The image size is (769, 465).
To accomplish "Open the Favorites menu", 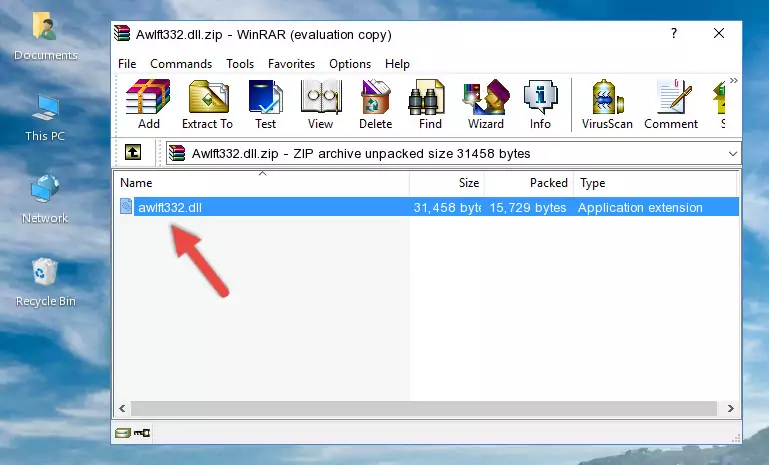I will tap(291, 64).
